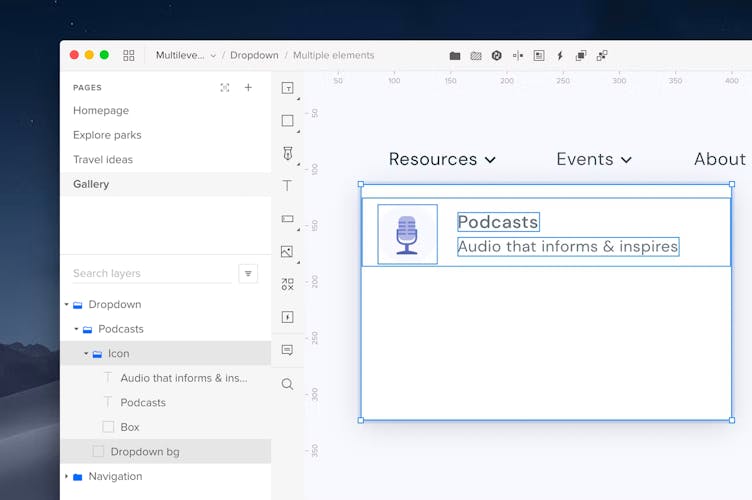Click the microphone icon on the canvas
Screen dimensions: 752x500
point(407,234)
